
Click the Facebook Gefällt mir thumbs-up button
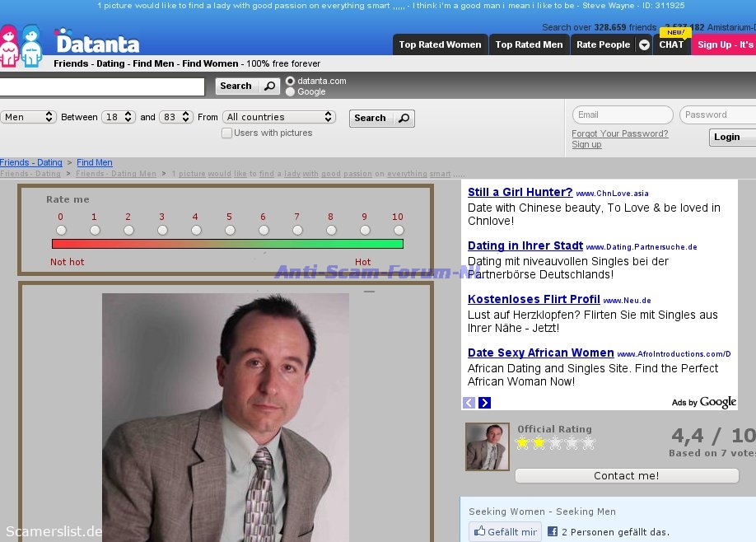tap(505, 532)
